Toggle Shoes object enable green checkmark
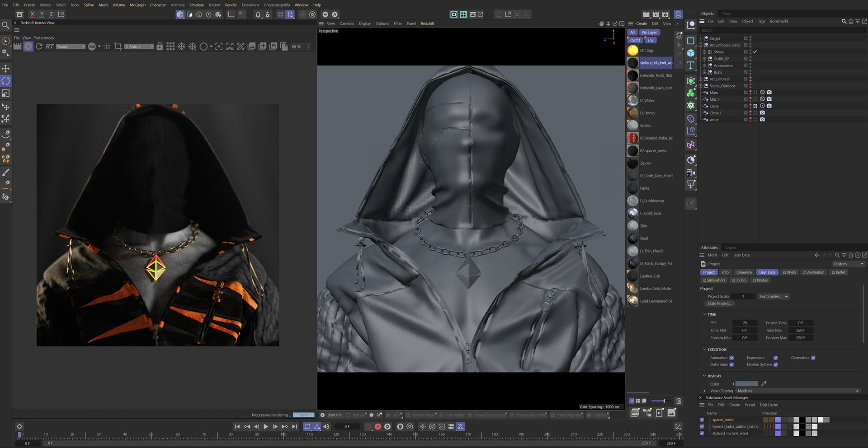Screen dimensions: 868x448 pyautogui.click(x=755, y=52)
